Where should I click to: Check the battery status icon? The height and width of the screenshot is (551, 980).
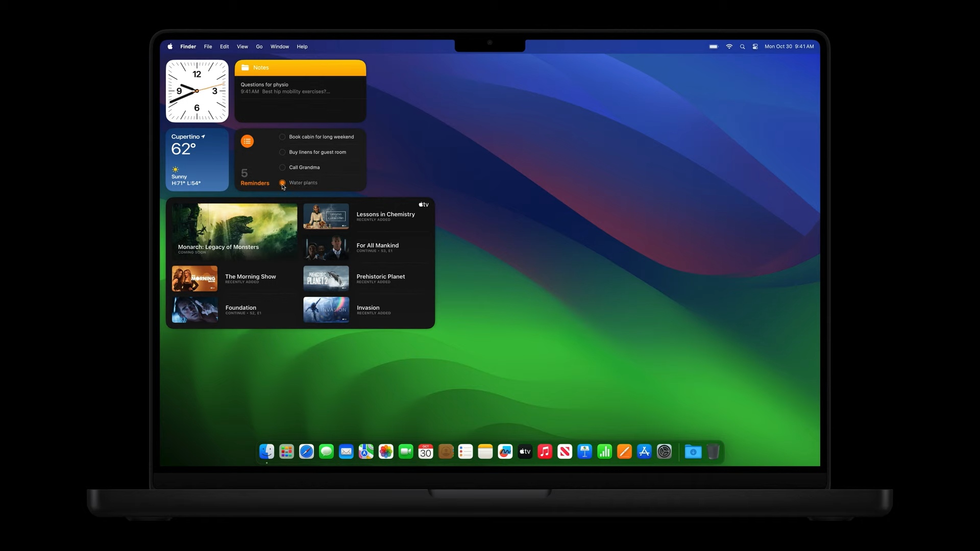[714, 46]
